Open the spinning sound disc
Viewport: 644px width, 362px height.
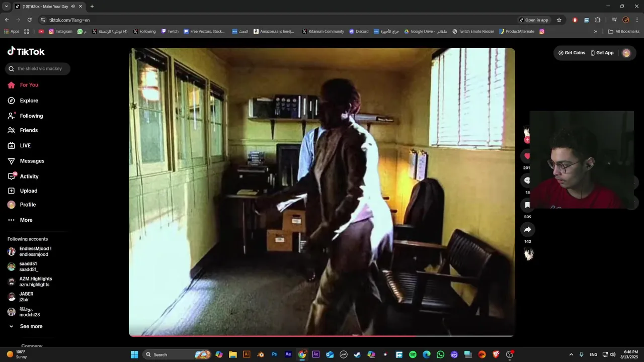point(528,254)
